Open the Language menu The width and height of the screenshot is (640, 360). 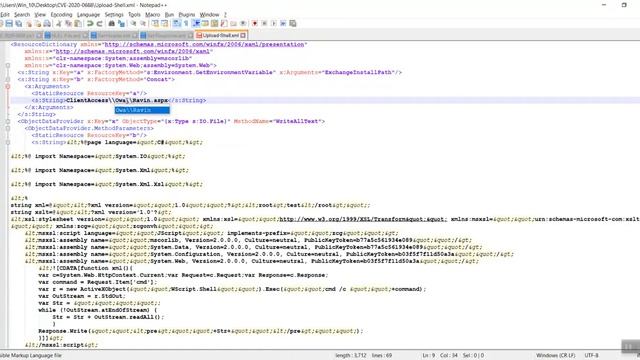pos(89,15)
